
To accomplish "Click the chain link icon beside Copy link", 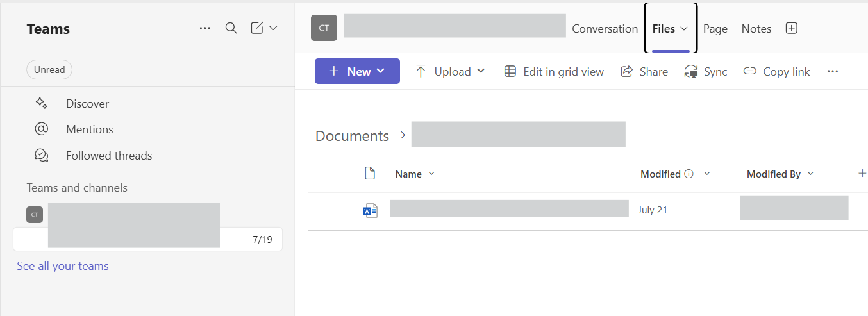I will point(750,71).
